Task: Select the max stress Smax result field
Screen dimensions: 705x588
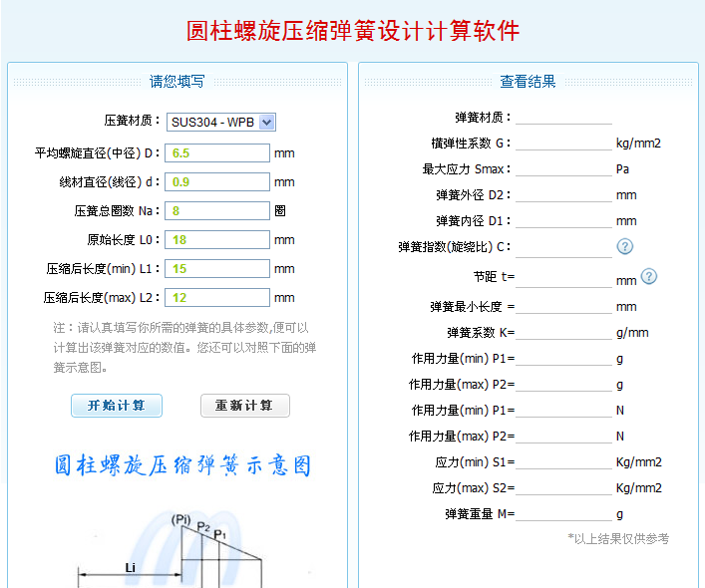Action: pyautogui.click(x=563, y=168)
